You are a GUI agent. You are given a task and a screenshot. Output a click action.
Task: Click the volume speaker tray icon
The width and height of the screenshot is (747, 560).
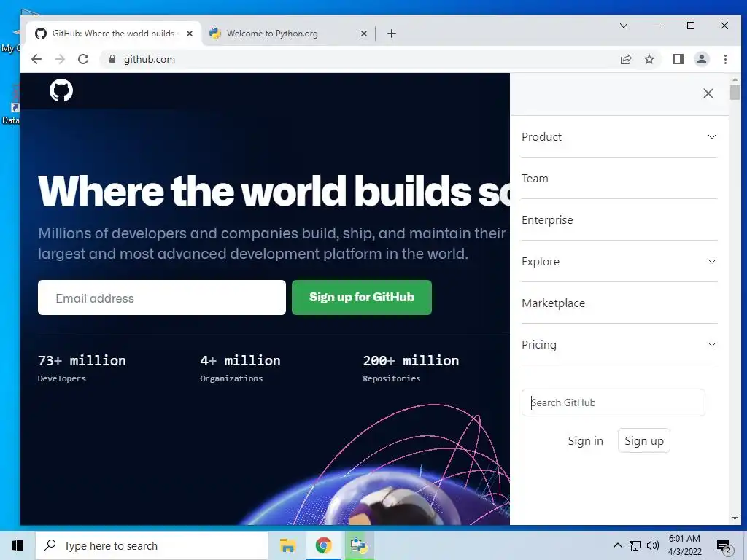coord(653,545)
